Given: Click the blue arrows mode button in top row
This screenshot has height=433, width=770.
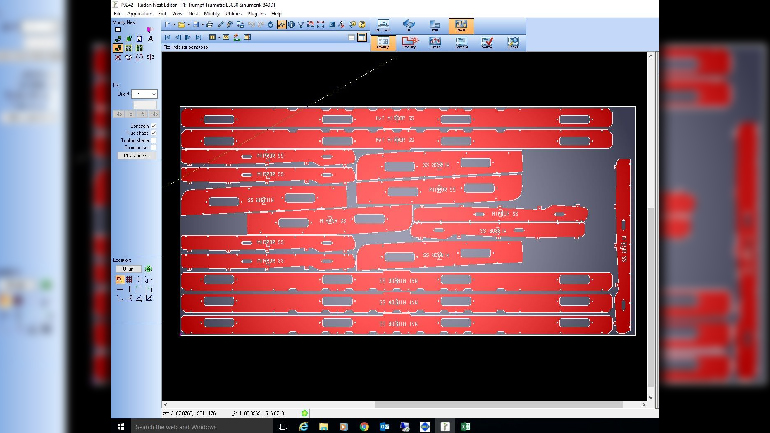Looking at the screenshot, I should [409, 25].
